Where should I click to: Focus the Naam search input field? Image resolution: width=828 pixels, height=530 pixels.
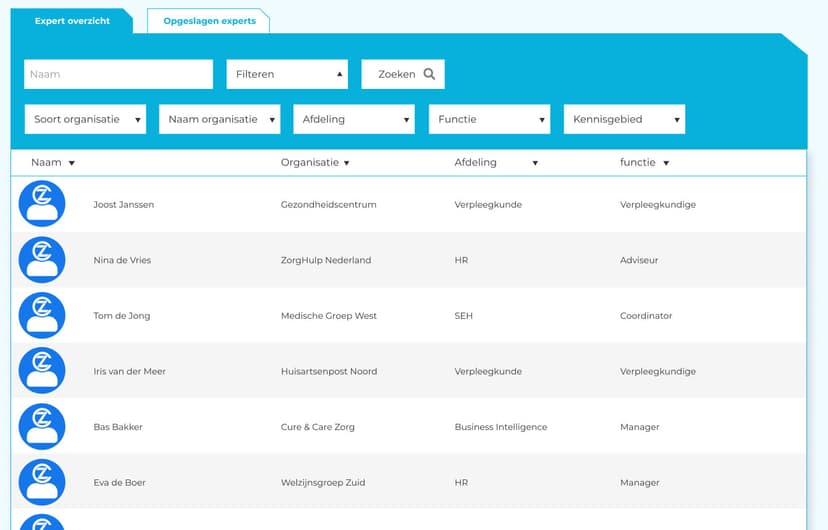point(118,74)
